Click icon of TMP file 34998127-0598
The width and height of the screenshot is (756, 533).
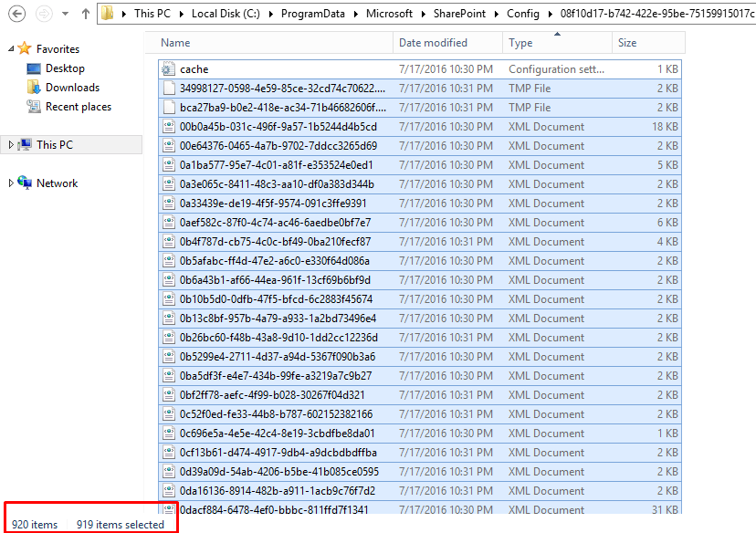click(x=168, y=89)
